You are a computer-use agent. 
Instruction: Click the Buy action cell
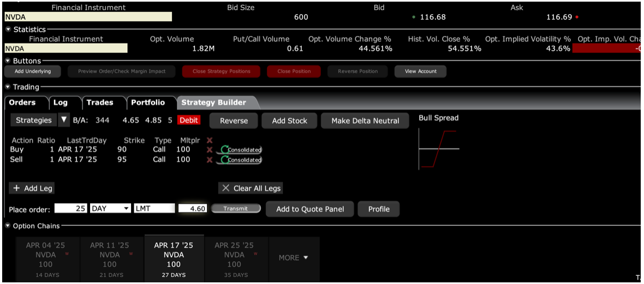pos(16,150)
